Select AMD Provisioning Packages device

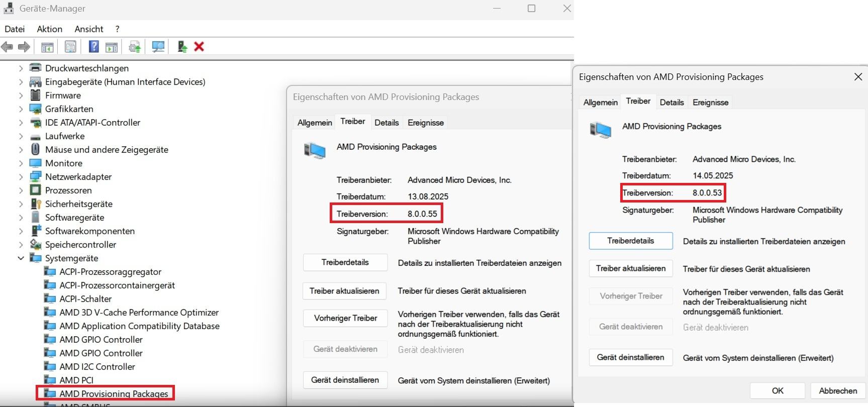click(x=114, y=393)
